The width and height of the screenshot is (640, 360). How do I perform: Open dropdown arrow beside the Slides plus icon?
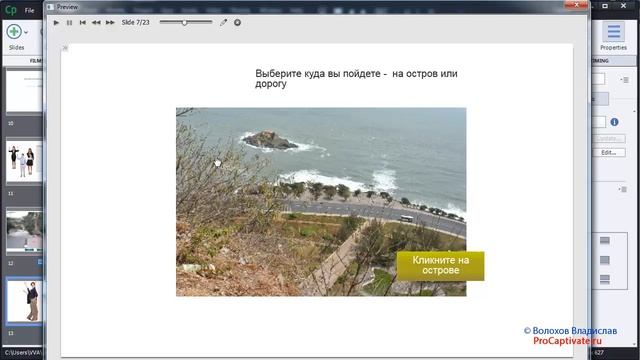(x=26, y=32)
